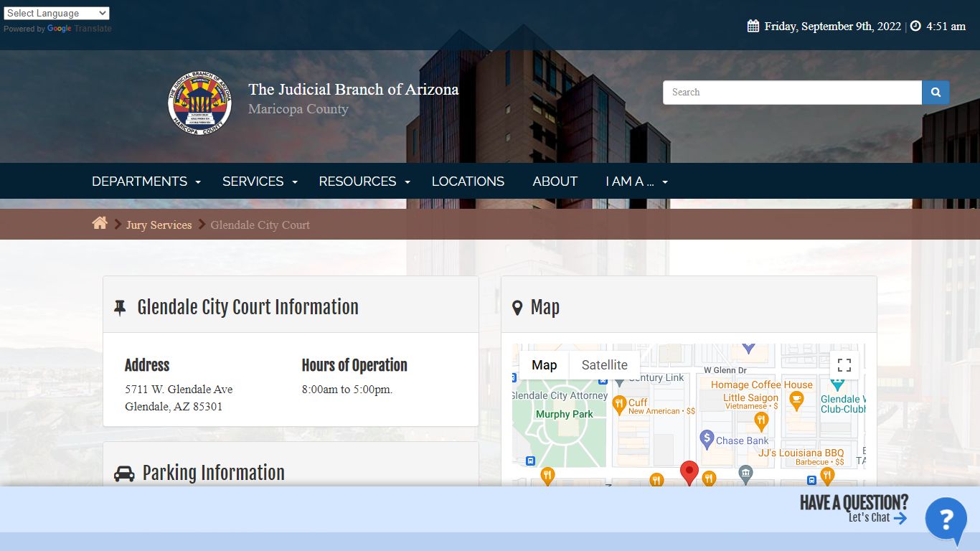Viewport: 980px width, 551px height.
Task: Open the LOCATIONS menu item
Action: pyautogui.click(x=468, y=182)
